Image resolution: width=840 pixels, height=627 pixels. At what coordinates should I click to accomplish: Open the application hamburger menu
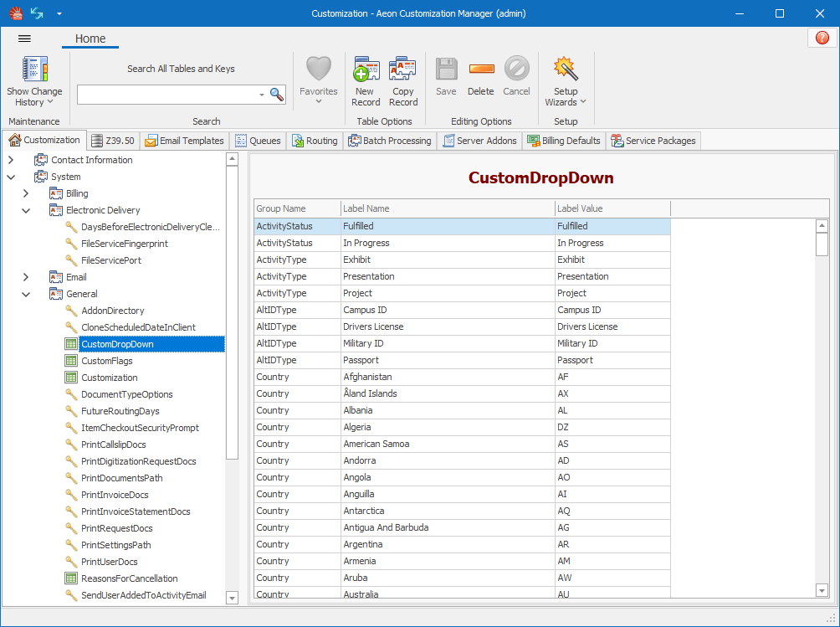click(24, 39)
